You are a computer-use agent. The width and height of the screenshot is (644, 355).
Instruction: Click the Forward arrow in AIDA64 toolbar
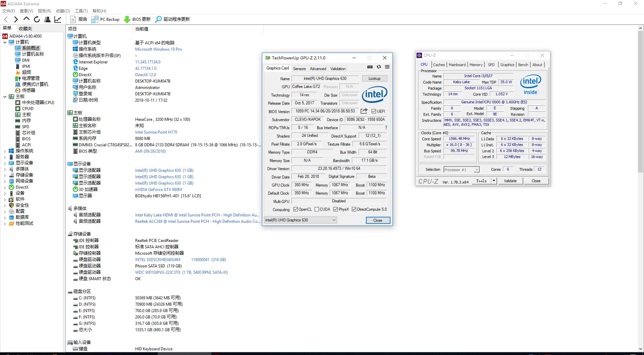[x=16, y=19]
